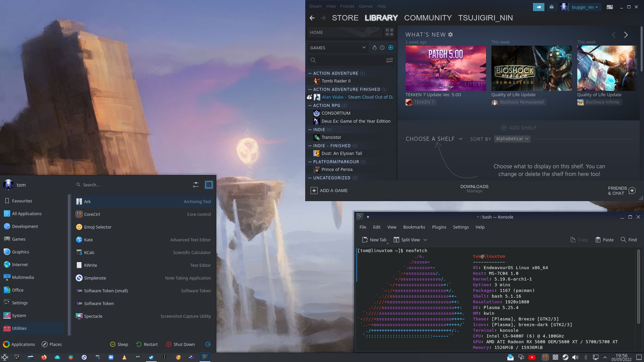Show next What's New items arrow
Screen dimensions: 644x362
coord(626,35)
